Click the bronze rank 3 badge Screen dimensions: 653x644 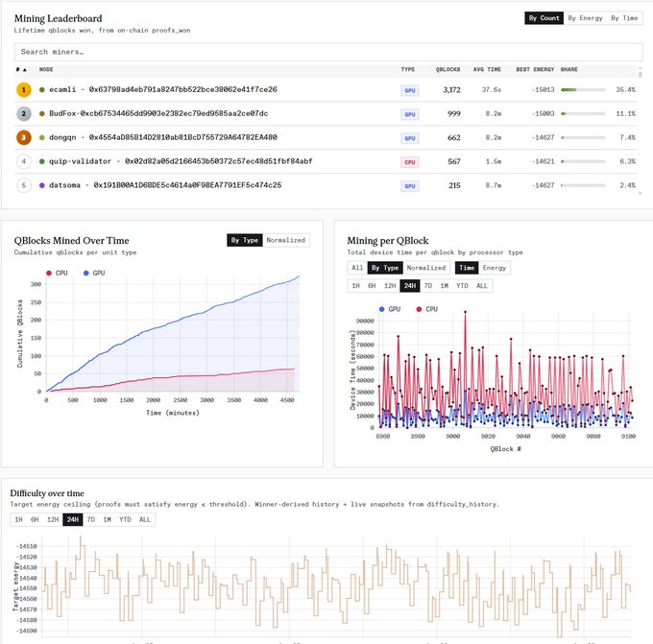point(24,137)
